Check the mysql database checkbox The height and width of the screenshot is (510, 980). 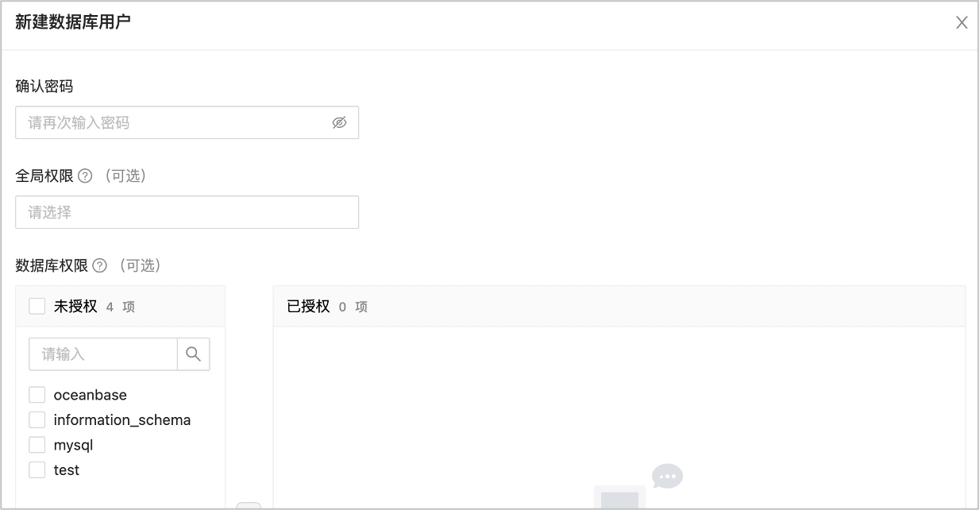[37, 445]
